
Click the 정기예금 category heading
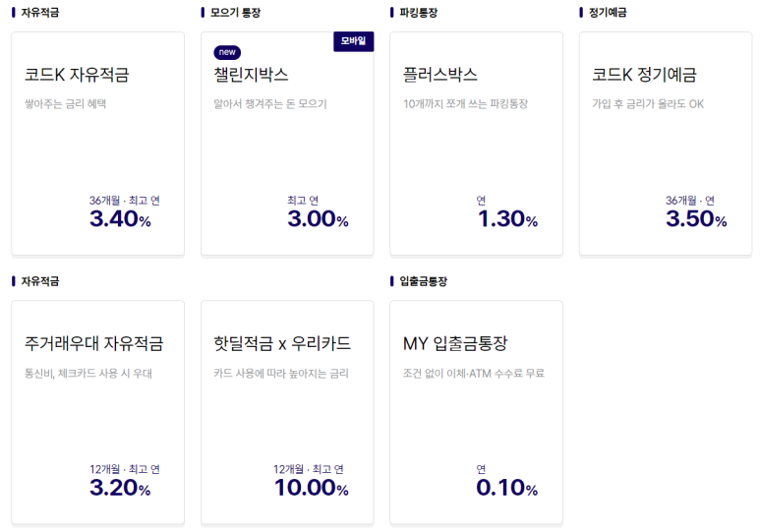coord(608,13)
